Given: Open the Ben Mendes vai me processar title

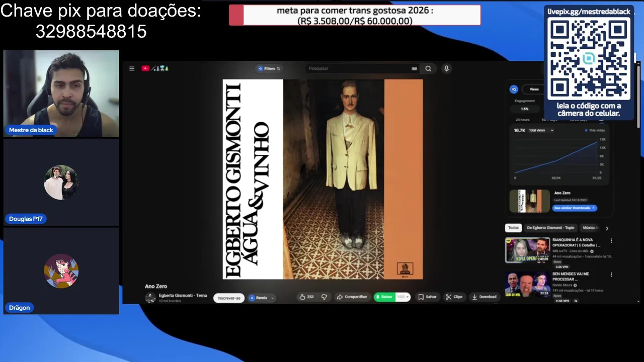Looking at the screenshot, I should pyautogui.click(x=571, y=277).
